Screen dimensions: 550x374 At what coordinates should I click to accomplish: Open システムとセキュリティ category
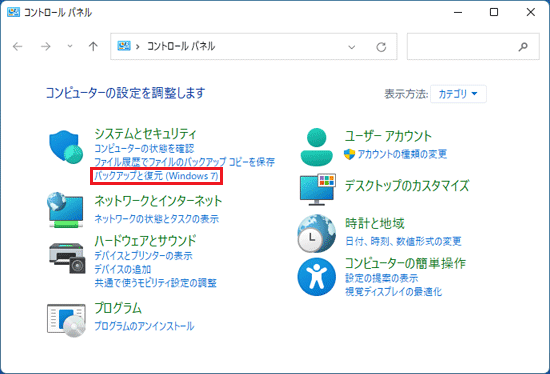tap(146, 134)
